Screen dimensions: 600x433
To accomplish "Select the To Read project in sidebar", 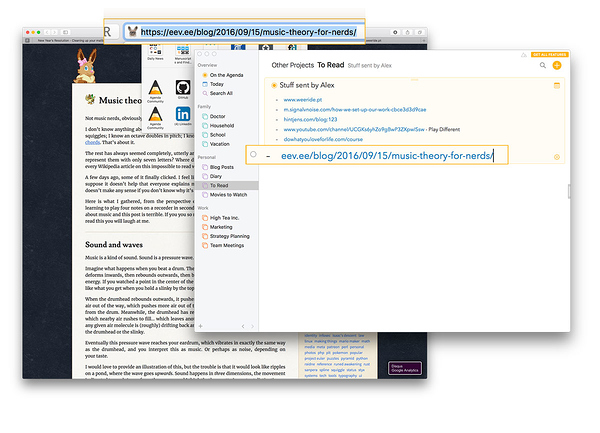I will [x=227, y=186].
